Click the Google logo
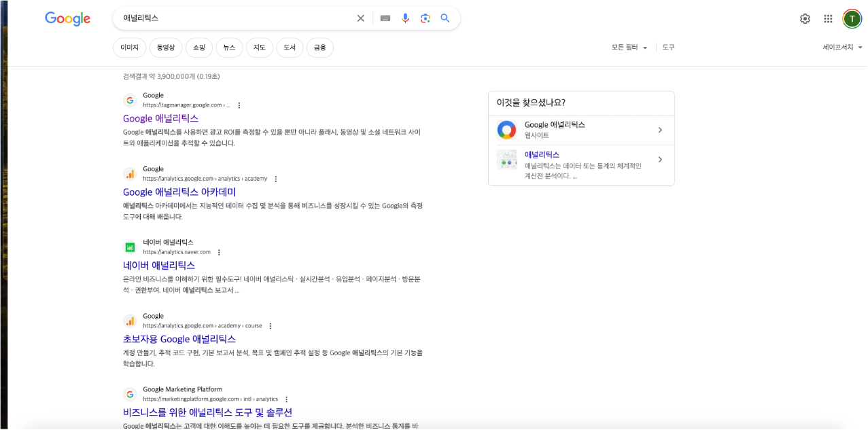The width and height of the screenshot is (868, 430). tap(67, 19)
